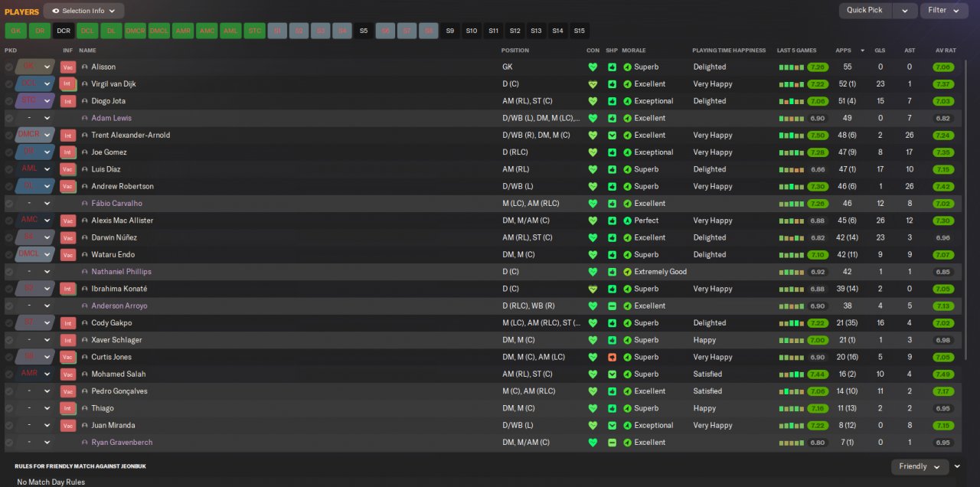Screen dimensions: 980x487
Task: Click Darwin Núñez's sharpness thumbs-up icon
Action: [612, 238]
